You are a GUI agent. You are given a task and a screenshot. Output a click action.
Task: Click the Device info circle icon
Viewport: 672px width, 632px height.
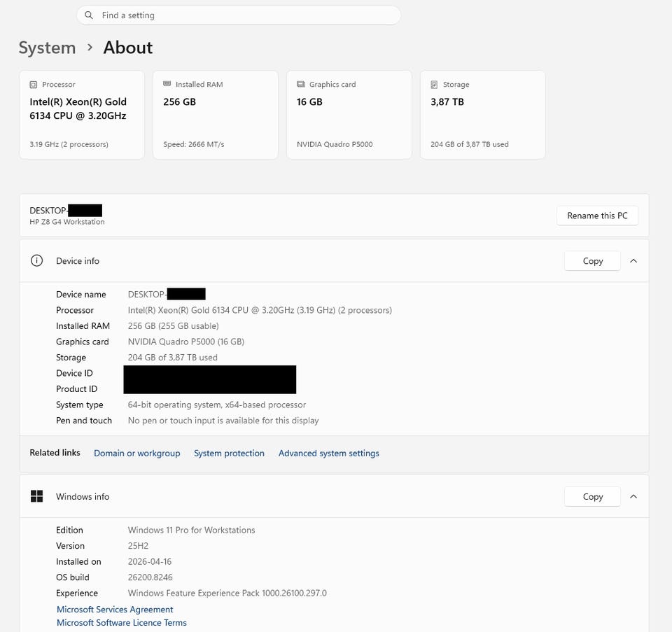click(36, 261)
